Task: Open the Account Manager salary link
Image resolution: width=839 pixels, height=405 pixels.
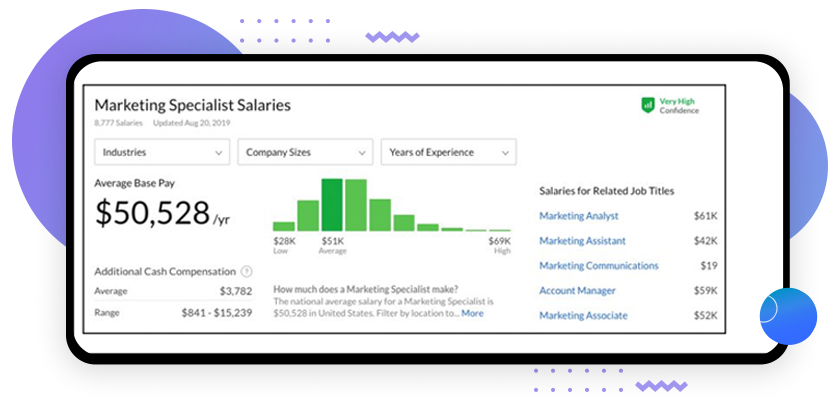Action: [x=577, y=291]
